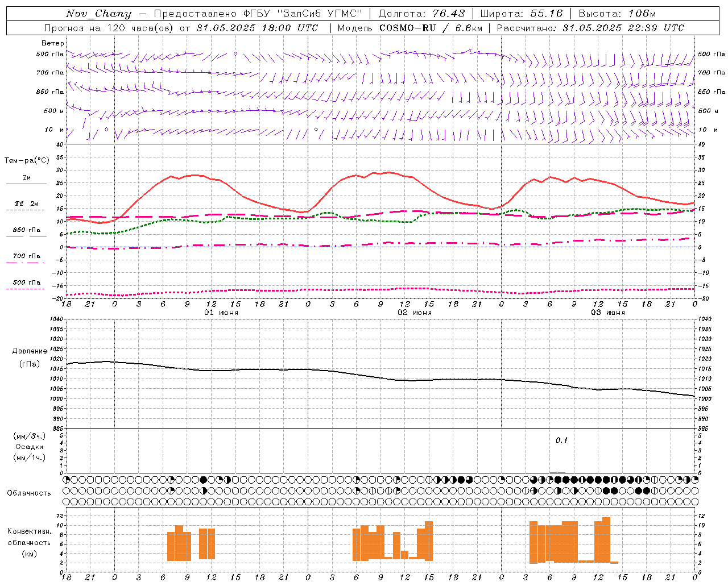728x582 pixels.
Task: Click the "700 гПа" temperature legend entry
Action: coord(26,256)
